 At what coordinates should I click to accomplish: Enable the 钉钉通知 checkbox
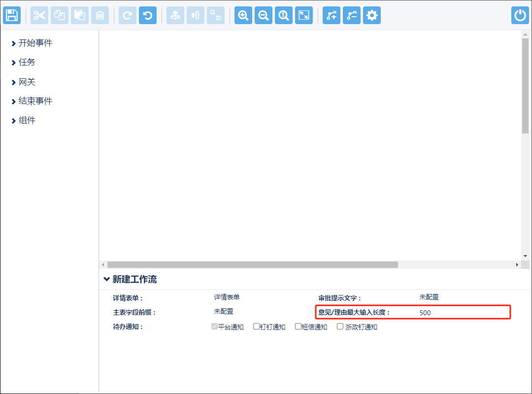[x=256, y=327]
